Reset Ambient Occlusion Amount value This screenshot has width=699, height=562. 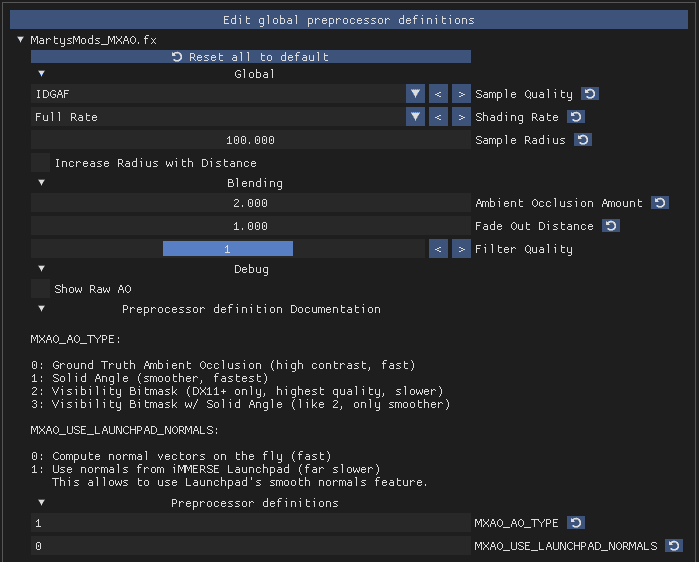660,203
